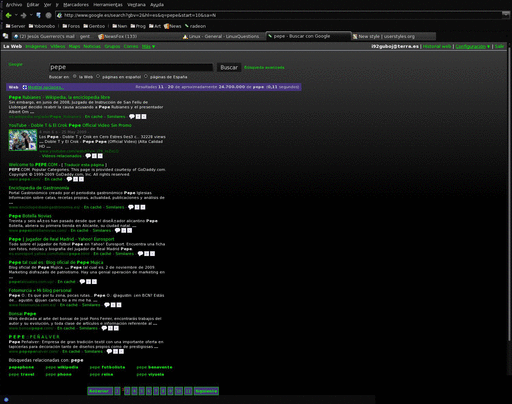Open the Archivo menu
The image size is (512, 404).
coord(14,5)
